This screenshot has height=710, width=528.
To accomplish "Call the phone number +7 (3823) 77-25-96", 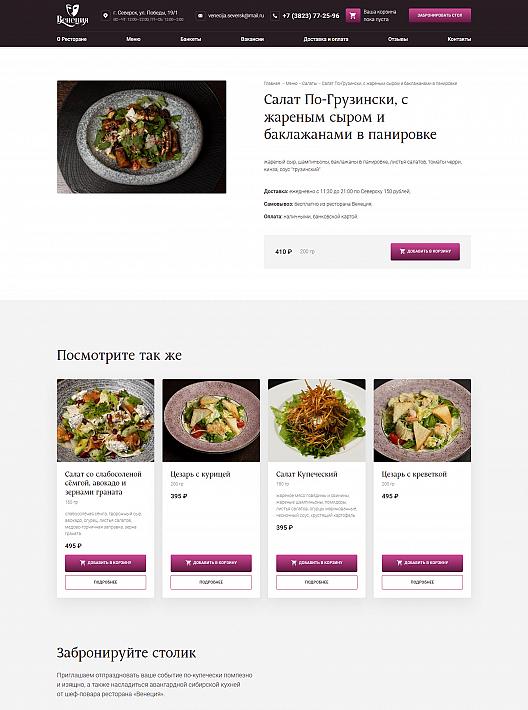I will (x=311, y=16).
